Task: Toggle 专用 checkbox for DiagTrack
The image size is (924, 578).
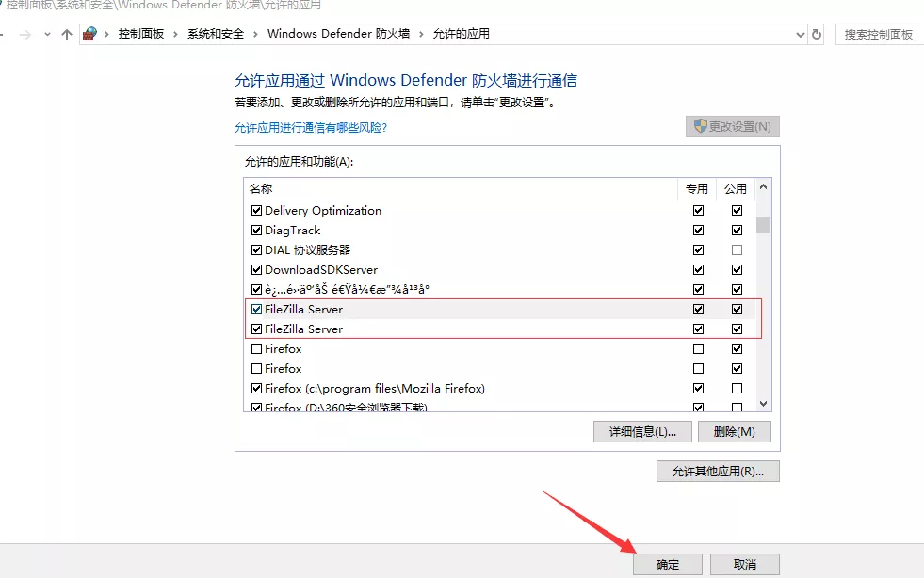Action: tap(698, 231)
